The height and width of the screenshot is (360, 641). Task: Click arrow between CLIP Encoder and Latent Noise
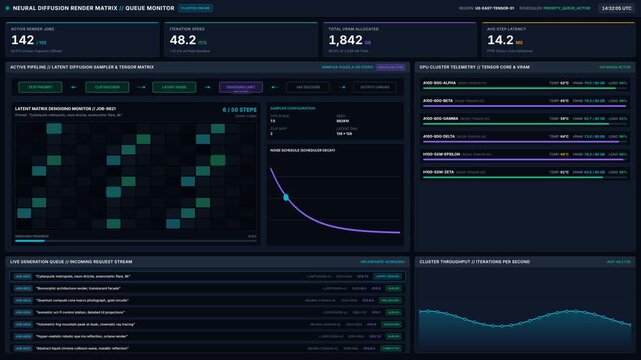pyautogui.click(x=141, y=87)
